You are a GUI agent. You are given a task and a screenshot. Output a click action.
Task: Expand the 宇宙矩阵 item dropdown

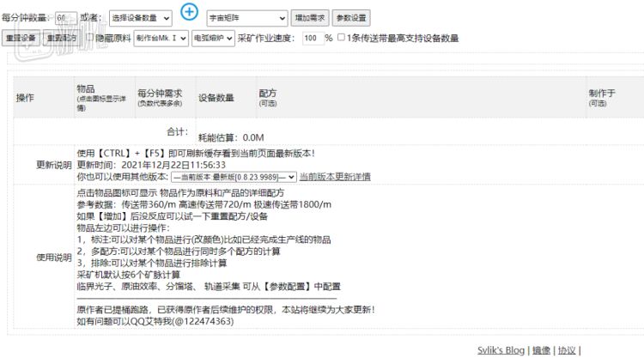[247, 18]
